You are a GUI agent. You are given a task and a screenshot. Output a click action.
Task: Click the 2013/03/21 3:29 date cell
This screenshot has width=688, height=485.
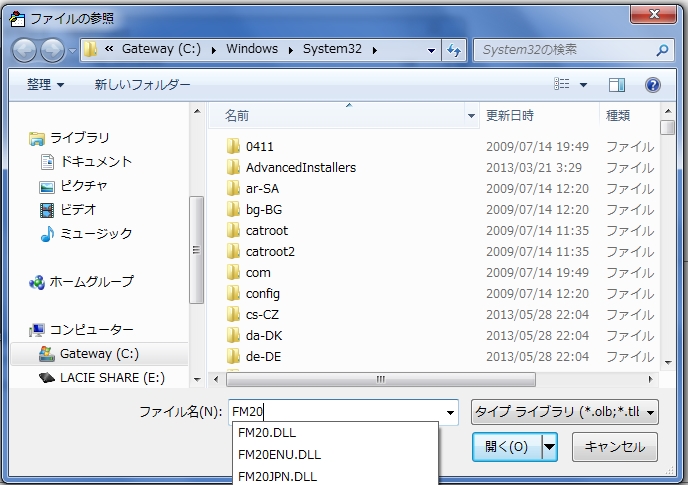pyautogui.click(x=534, y=167)
